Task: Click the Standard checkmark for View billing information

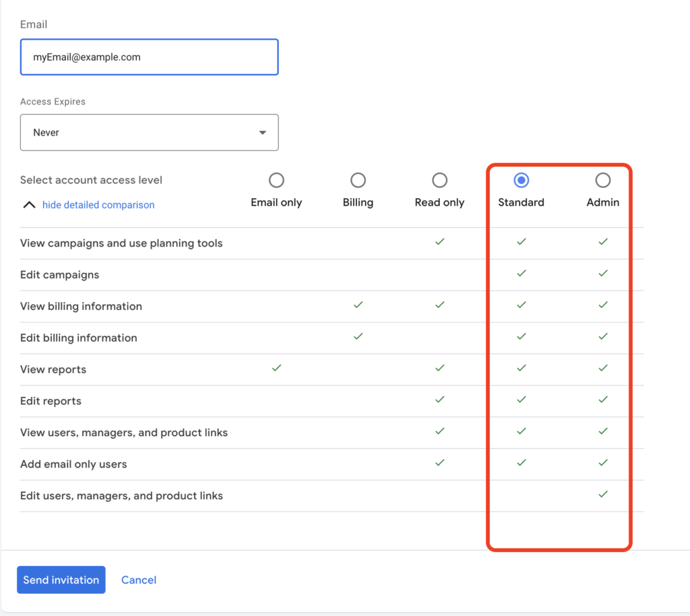Action: click(521, 305)
